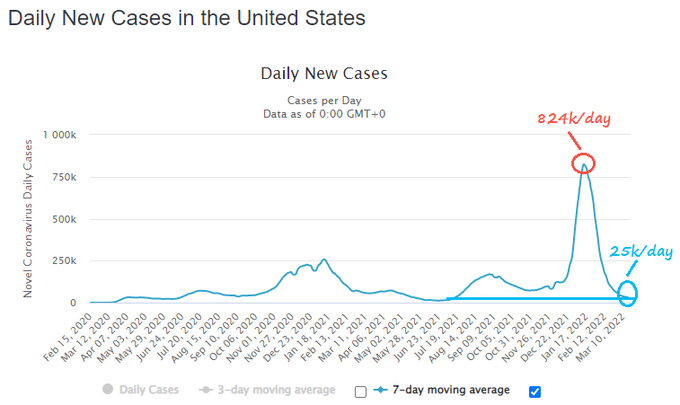Click the 7-day moving average legend marker
Viewport: 680px width, 405px height.
tap(381, 390)
